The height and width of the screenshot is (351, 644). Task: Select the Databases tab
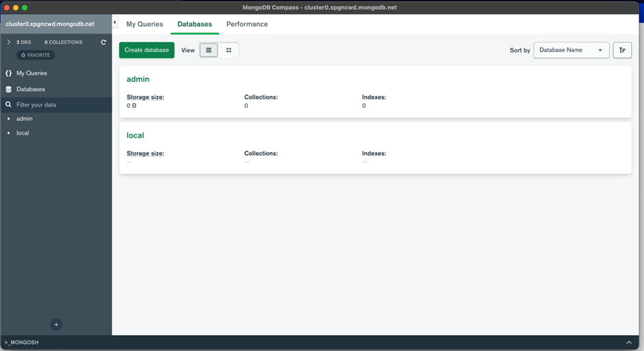tap(195, 24)
